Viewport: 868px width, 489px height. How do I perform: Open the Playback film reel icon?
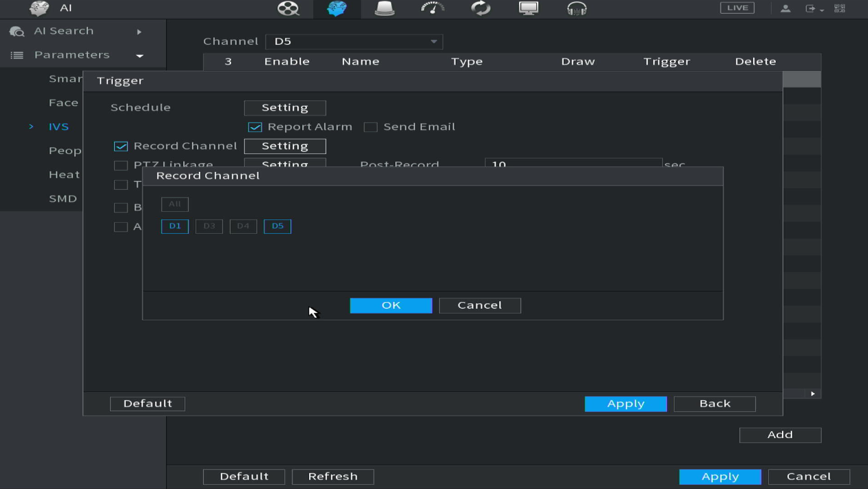click(288, 8)
